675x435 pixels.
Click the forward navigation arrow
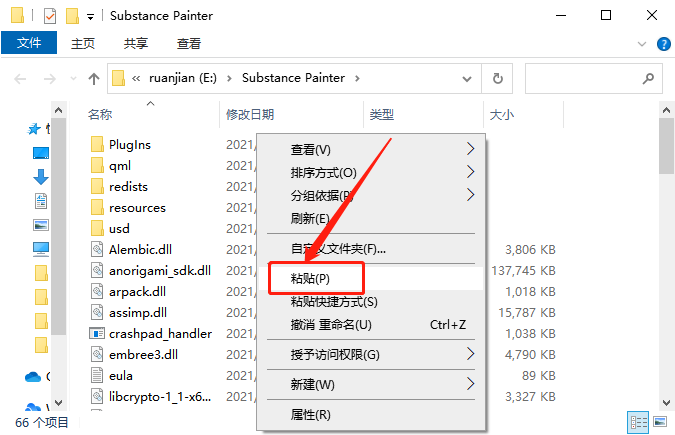(x=50, y=79)
